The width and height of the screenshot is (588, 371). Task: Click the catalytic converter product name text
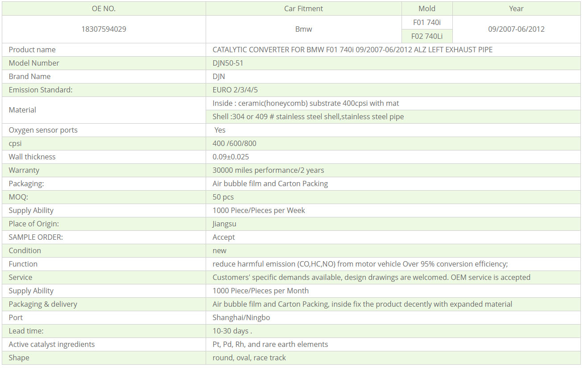coord(352,50)
